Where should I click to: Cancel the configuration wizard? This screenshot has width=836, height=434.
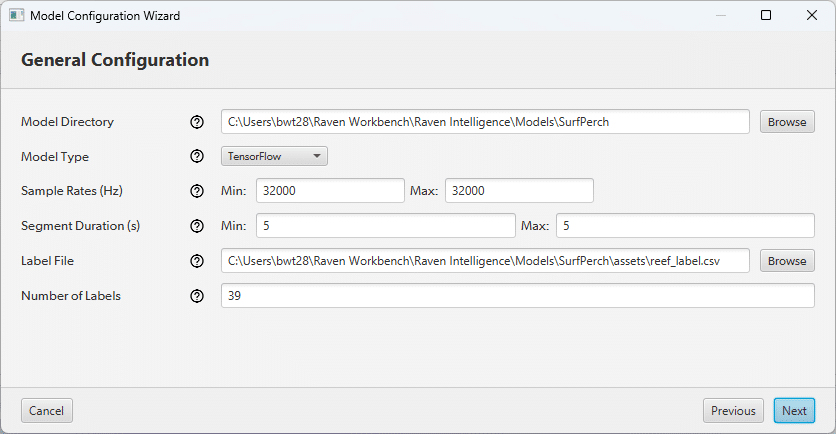tap(47, 411)
